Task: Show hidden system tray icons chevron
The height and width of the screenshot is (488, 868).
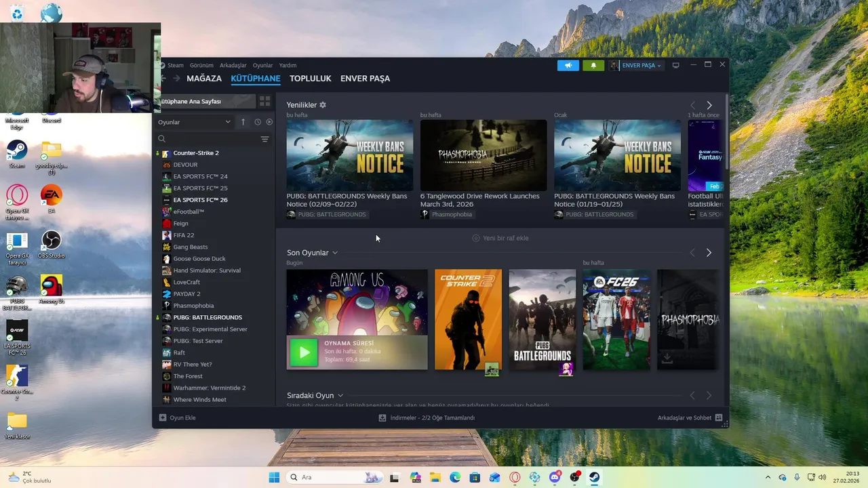Action: pos(768,477)
